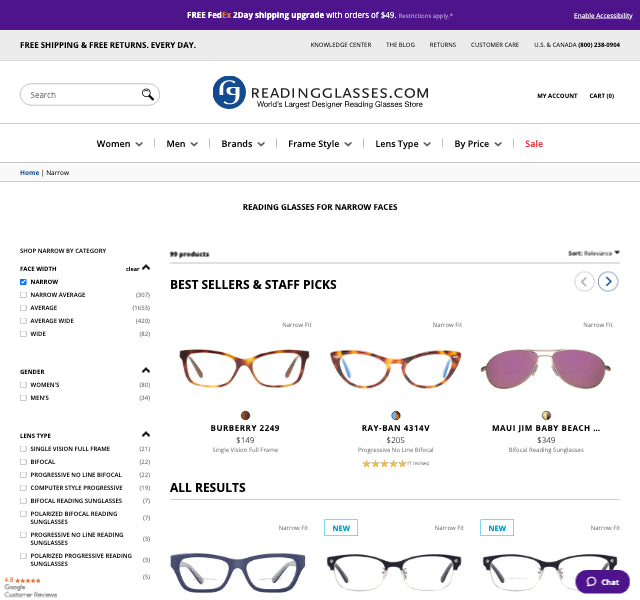Check Progressive No Line Reading Sunglasses filter
The width and height of the screenshot is (640, 600).
point(23,535)
